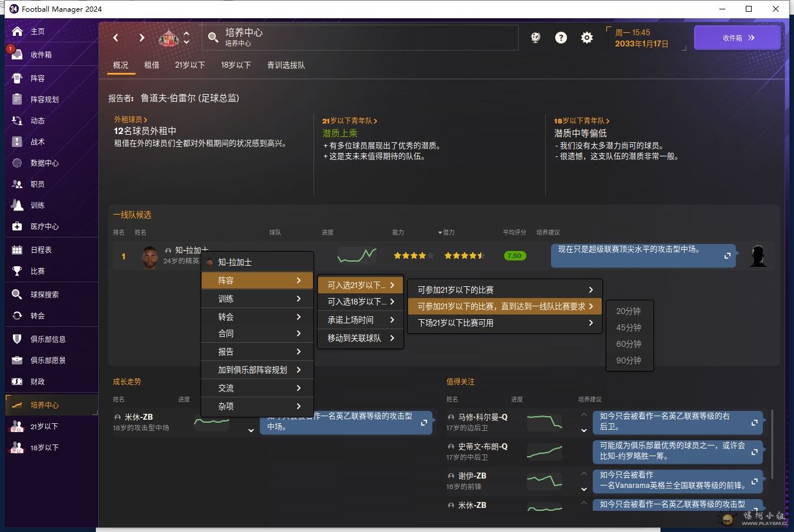The width and height of the screenshot is (794, 532).
Task: Click 知-拉加士 player face thumbnail
Action: (150, 256)
